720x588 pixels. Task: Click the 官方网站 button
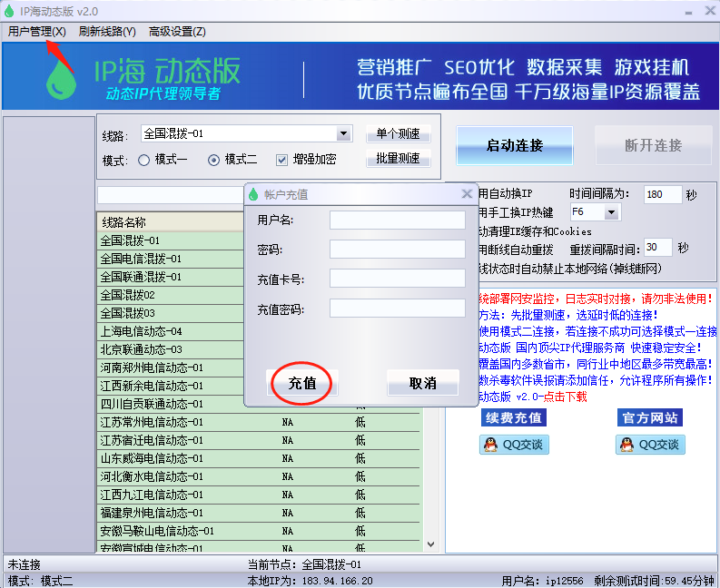point(650,417)
